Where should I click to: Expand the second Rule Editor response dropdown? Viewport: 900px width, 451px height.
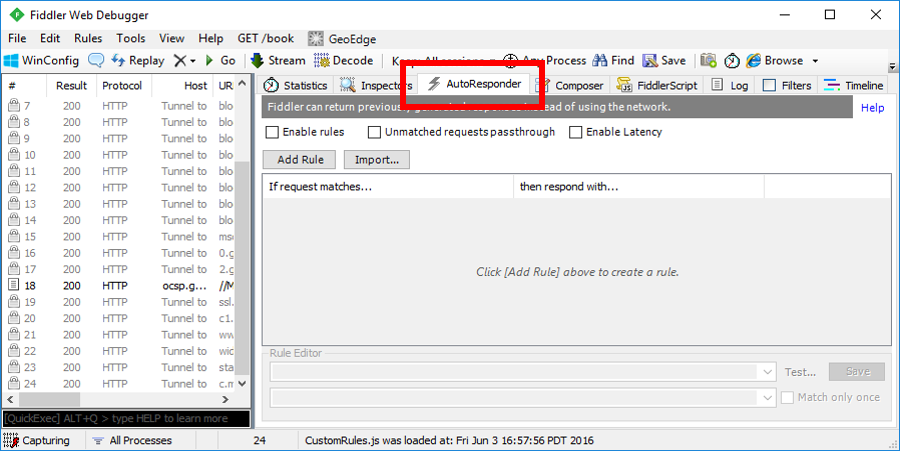(x=767, y=397)
